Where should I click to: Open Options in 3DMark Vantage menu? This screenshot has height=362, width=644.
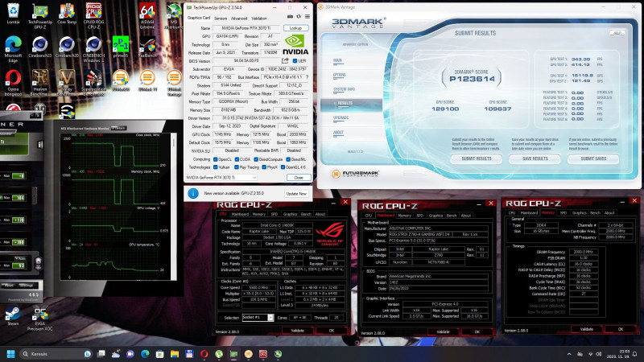pos(339,75)
